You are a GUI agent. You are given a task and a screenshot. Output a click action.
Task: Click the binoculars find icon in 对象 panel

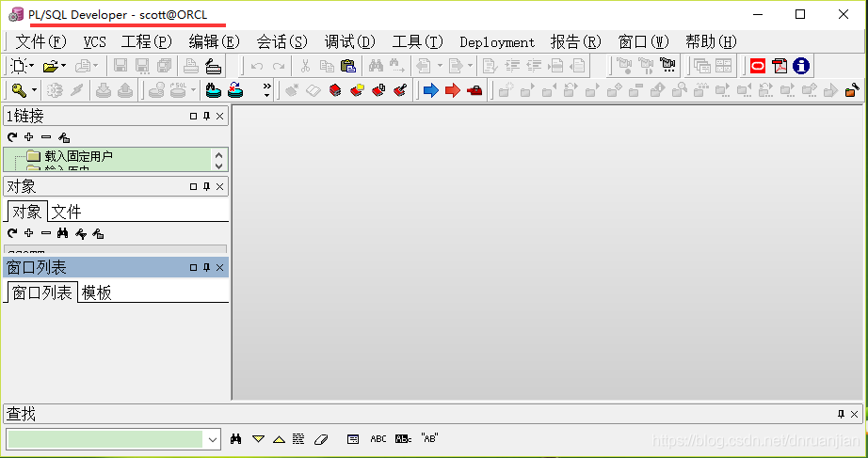coord(62,233)
